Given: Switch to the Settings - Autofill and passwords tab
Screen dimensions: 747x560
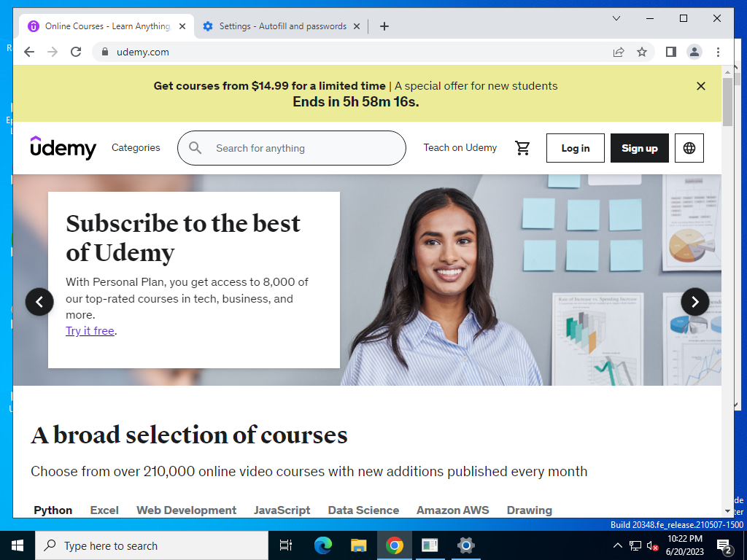Looking at the screenshot, I should [281, 26].
